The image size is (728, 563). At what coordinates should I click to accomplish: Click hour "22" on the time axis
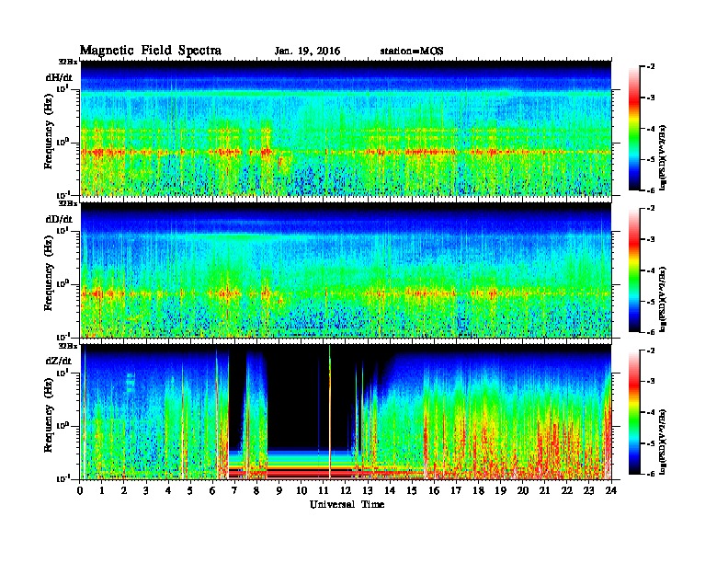coord(566,491)
